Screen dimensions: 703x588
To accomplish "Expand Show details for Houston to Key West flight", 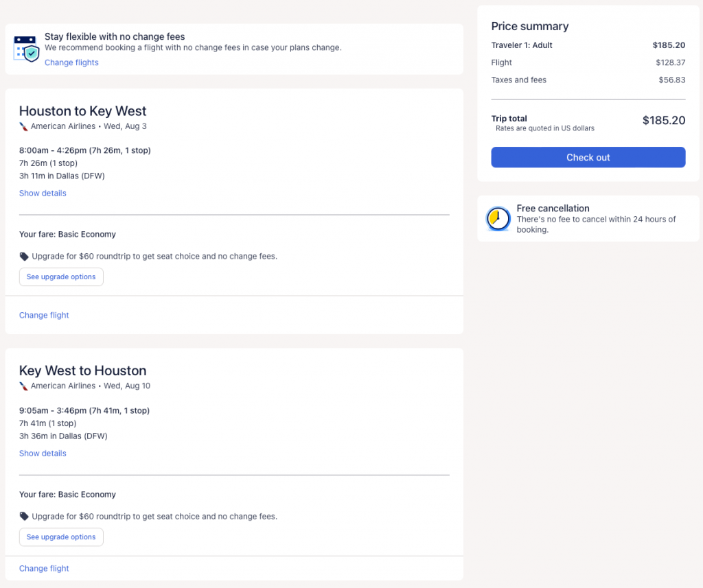I will tap(43, 193).
